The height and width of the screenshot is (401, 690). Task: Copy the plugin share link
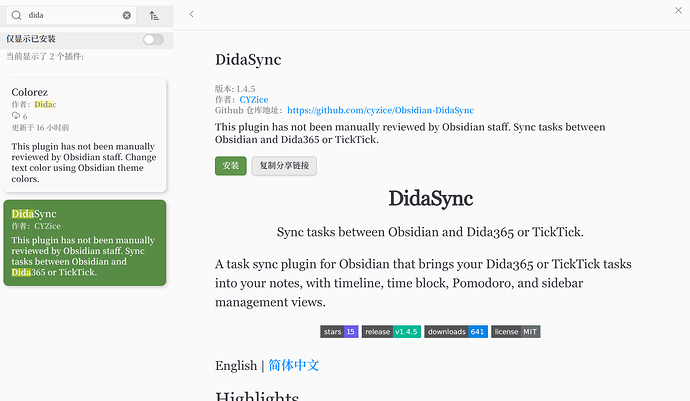point(284,166)
